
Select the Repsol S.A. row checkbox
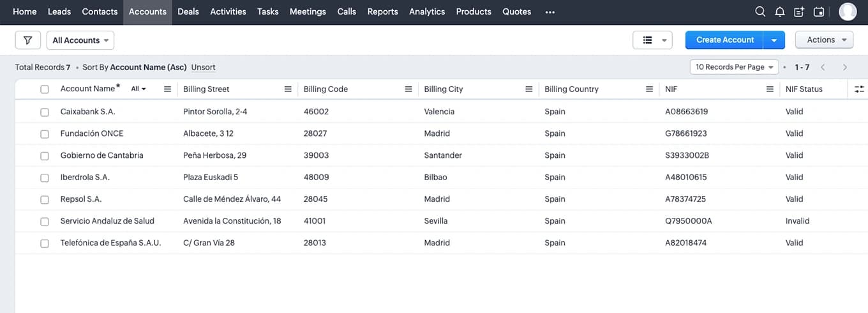(45, 199)
